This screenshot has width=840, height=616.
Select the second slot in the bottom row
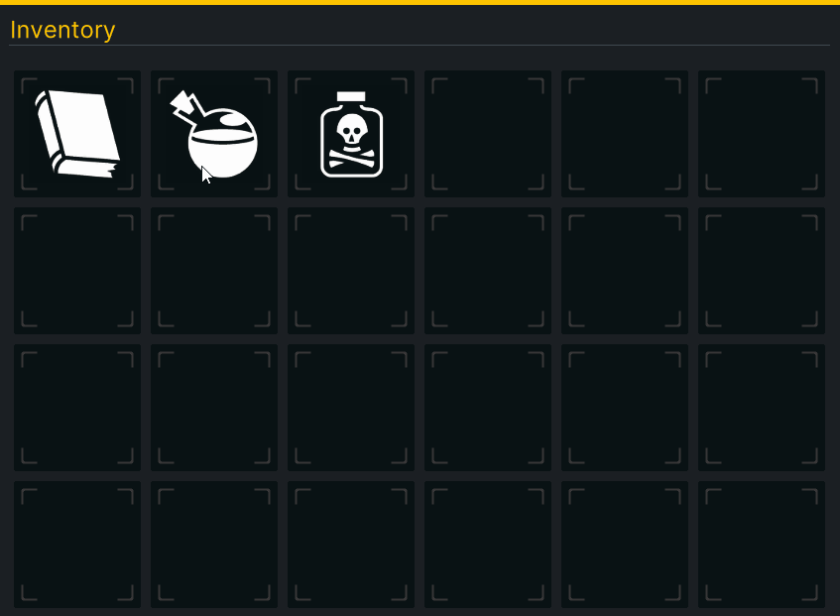(214, 545)
